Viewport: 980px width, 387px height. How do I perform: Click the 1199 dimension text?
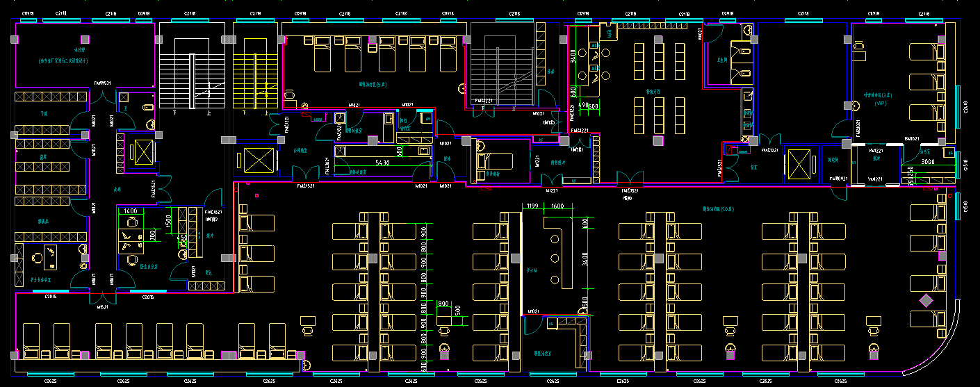tap(533, 206)
